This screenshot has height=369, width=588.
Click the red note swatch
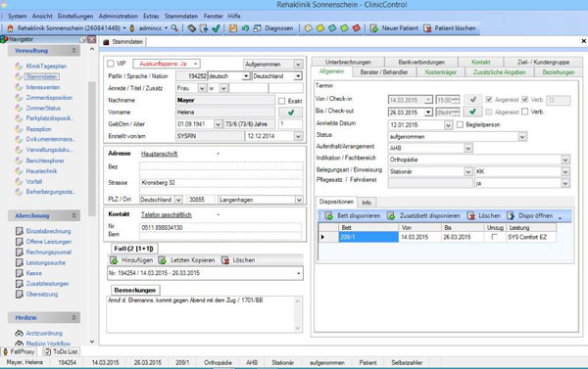pos(357,28)
